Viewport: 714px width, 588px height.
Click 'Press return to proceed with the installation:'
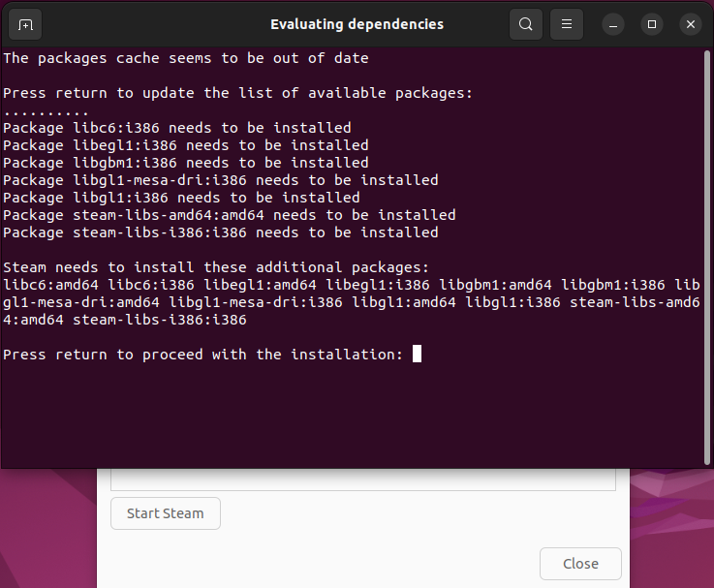point(203,355)
